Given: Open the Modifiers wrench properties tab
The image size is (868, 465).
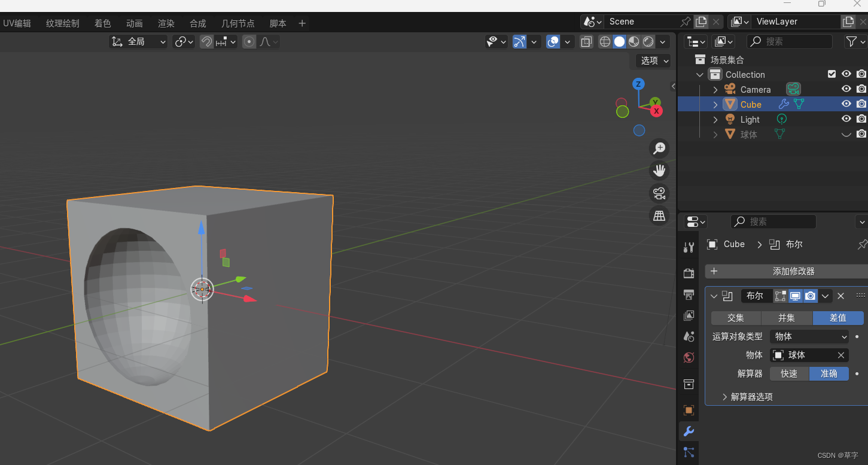Looking at the screenshot, I should [689, 431].
